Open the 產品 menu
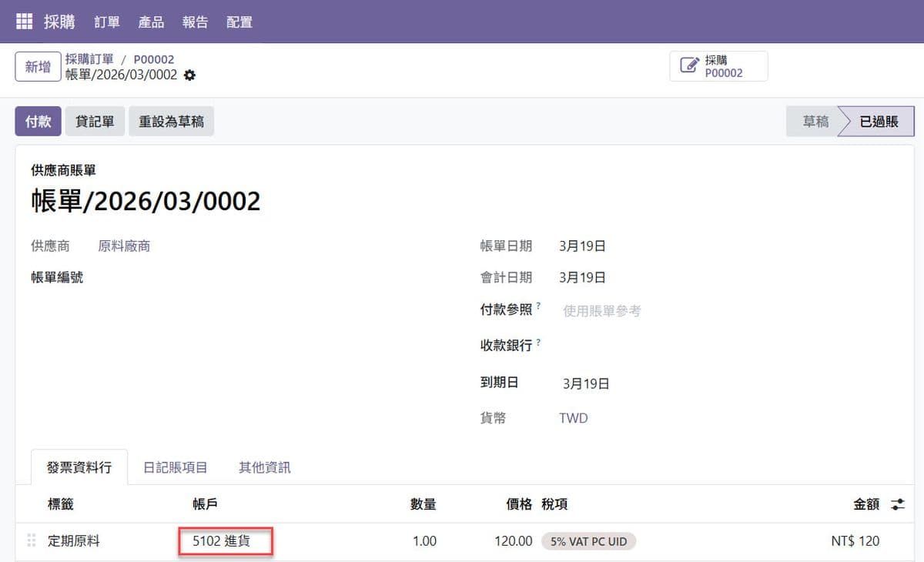The width and height of the screenshot is (924, 562). tap(151, 22)
